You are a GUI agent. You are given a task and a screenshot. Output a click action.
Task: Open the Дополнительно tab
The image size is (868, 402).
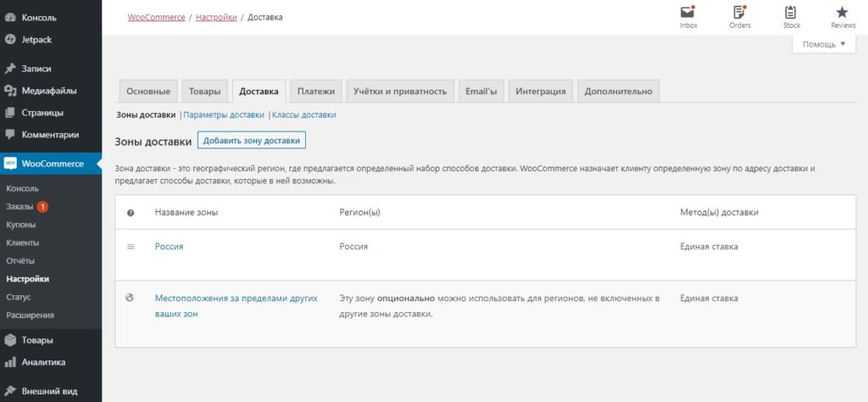618,92
